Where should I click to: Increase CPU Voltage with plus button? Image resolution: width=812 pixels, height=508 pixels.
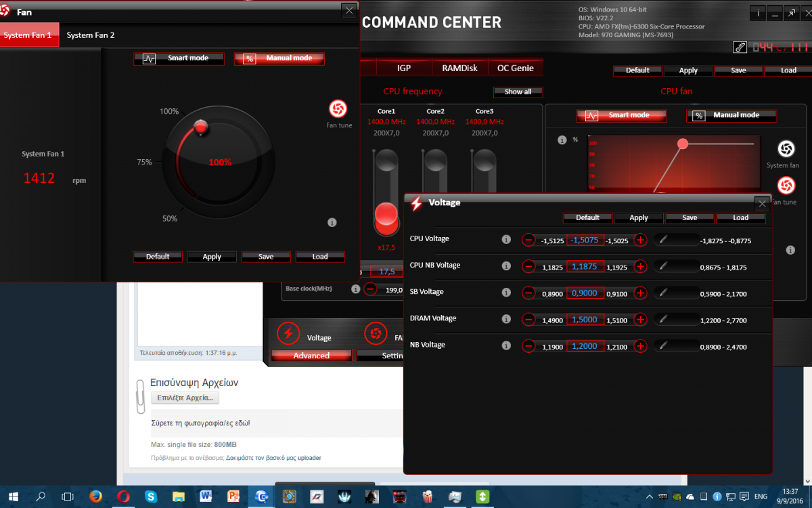tap(640, 240)
